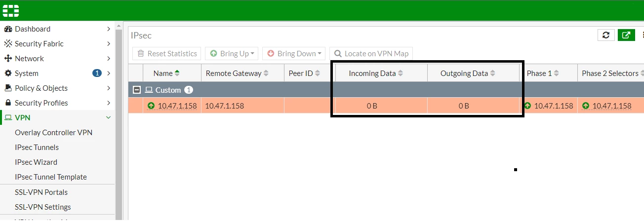
Task: Open IPsec Tunnel Template page
Action: (51, 177)
